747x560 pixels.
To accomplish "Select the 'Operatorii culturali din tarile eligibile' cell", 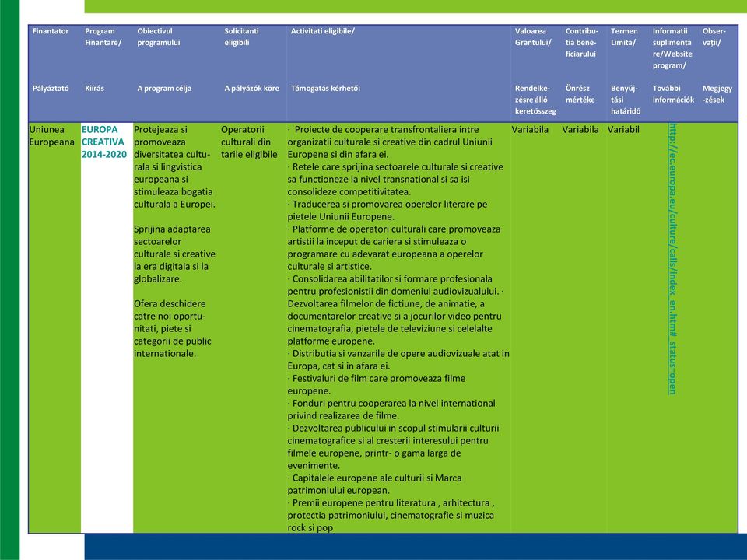I will point(249,142).
